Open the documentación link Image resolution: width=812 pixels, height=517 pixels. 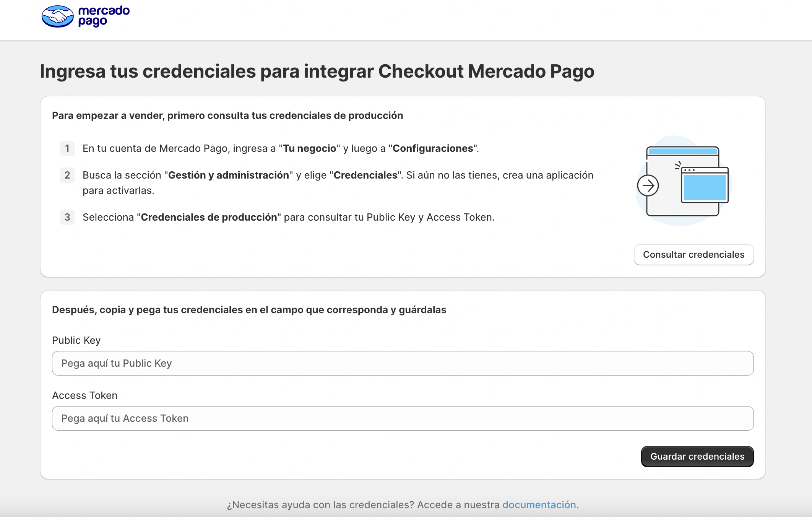pyautogui.click(x=539, y=505)
